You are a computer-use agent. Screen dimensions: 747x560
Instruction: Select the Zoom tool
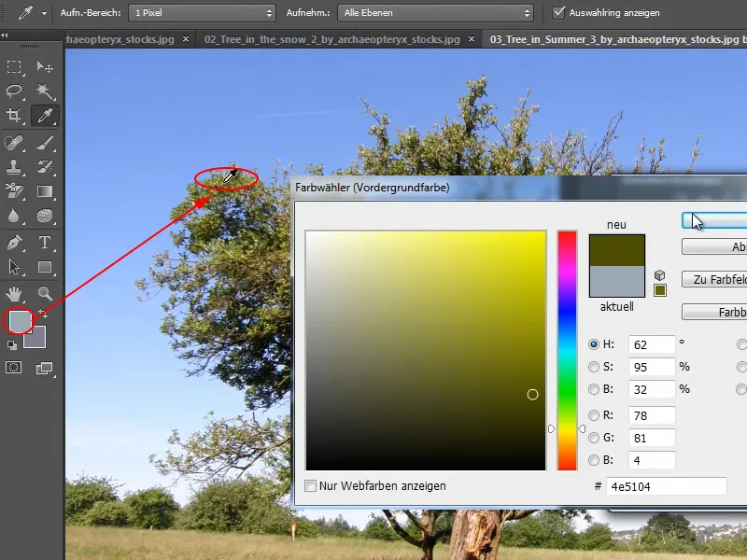pyautogui.click(x=45, y=294)
